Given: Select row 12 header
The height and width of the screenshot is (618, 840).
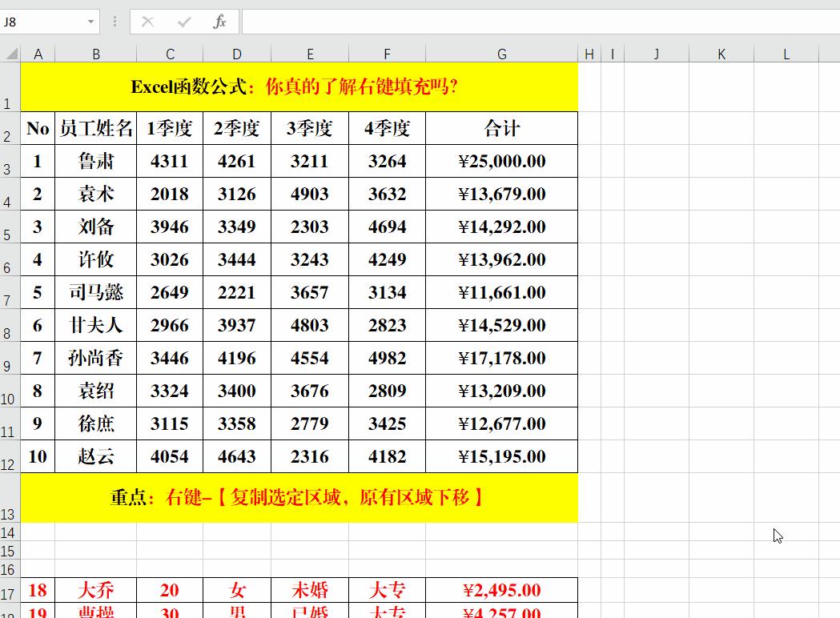Looking at the screenshot, I should pos(8,457).
